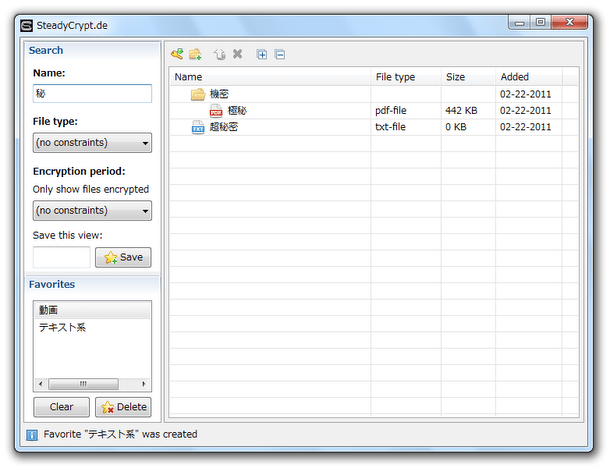The image size is (610, 468).
Task: Click the Favorites panel header
Action: (92, 284)
